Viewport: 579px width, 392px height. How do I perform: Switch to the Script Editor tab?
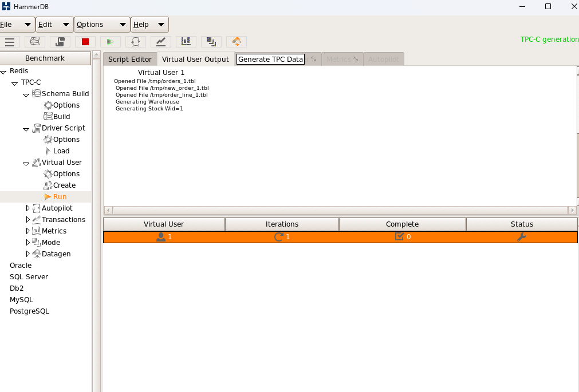click(x=130, y=58)
